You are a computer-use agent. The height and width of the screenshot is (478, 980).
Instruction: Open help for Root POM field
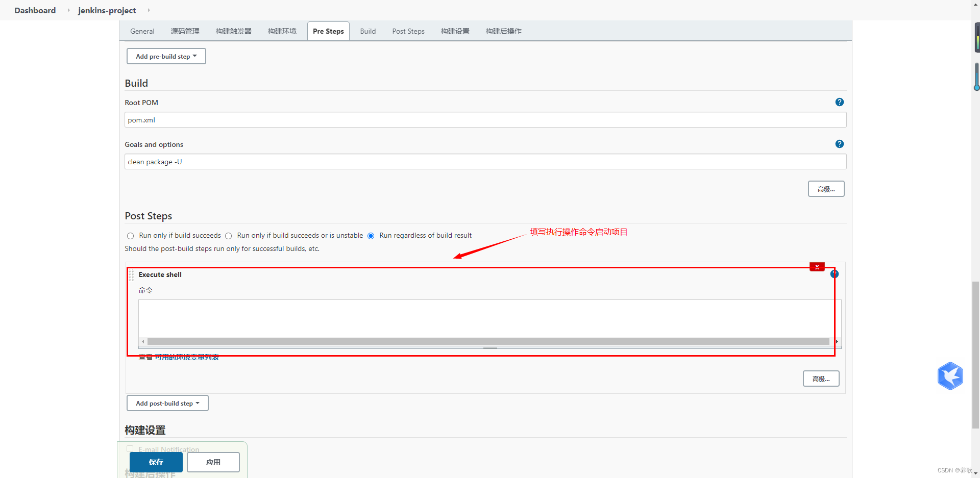[839, 102]
